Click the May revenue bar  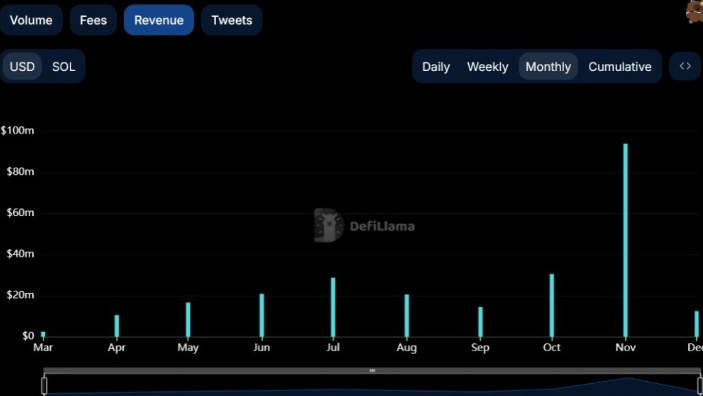click(x=188, y=320)
